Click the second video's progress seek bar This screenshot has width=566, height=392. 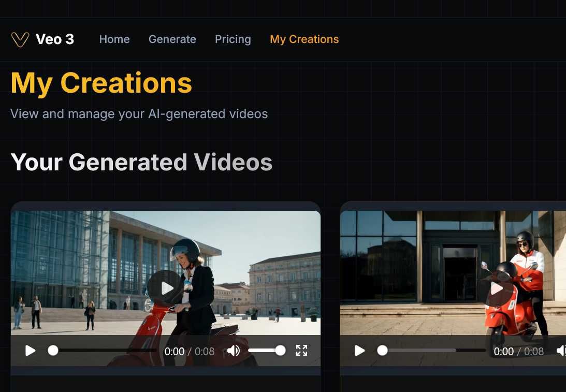pos(432,351)
